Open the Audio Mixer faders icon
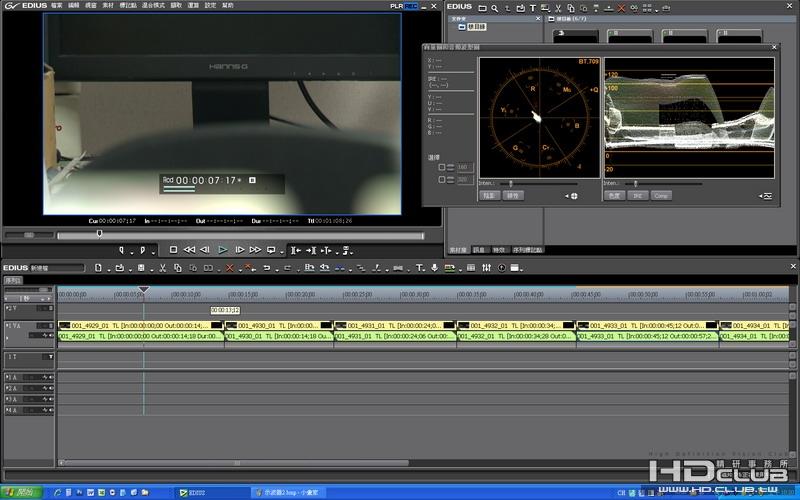 (x=486, y=268)
